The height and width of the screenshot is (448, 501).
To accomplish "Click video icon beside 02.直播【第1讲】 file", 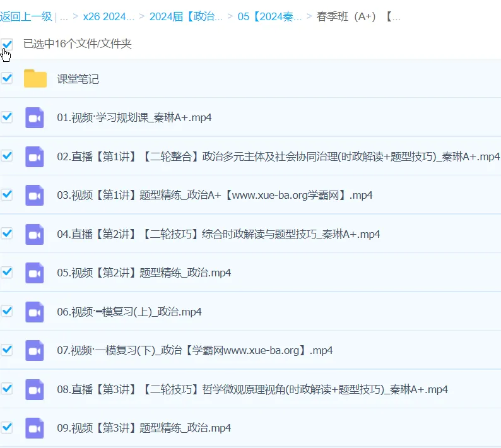I will (x=35, y=156).
